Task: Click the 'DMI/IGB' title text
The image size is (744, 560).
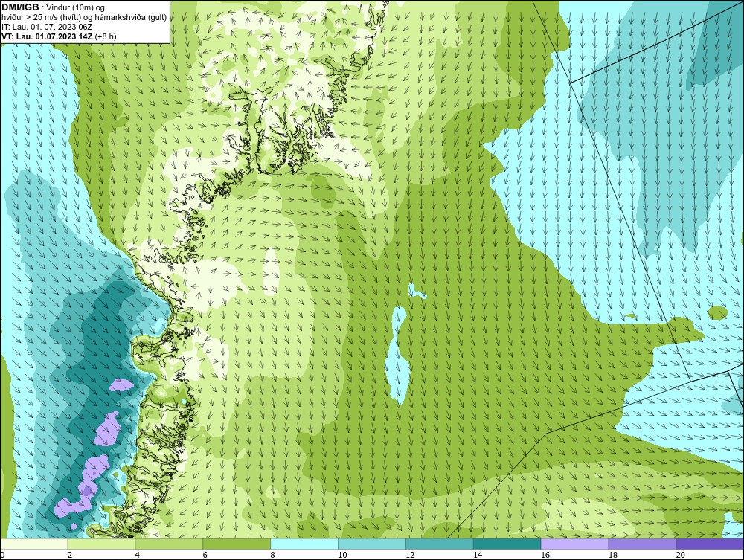Action: (20, 7)
